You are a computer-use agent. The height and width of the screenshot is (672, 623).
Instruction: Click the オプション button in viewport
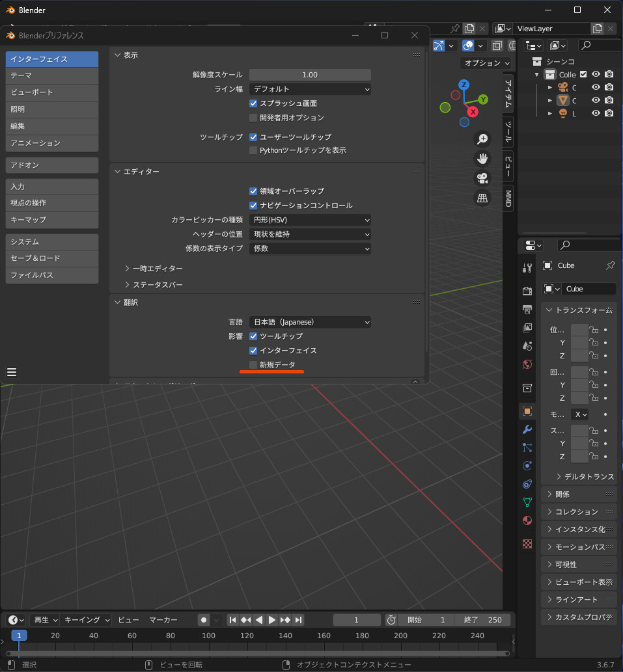(x=486, y=63)
